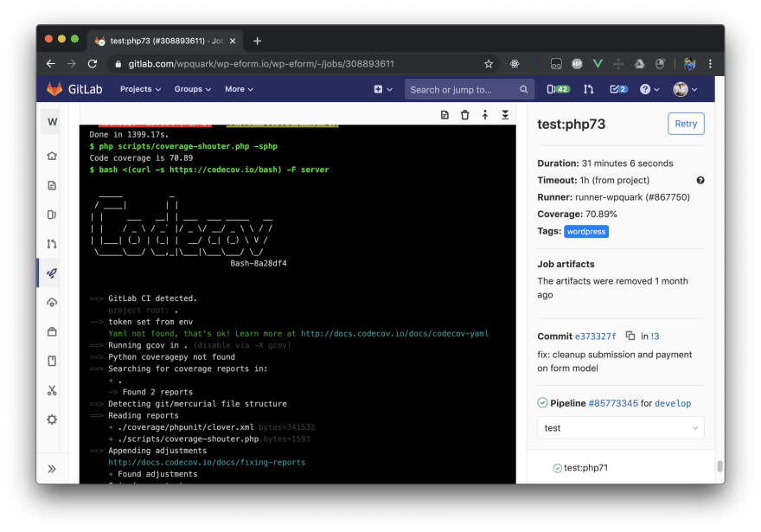
Task: Click the page scrollbar thumb
Action: pos(720,465)
